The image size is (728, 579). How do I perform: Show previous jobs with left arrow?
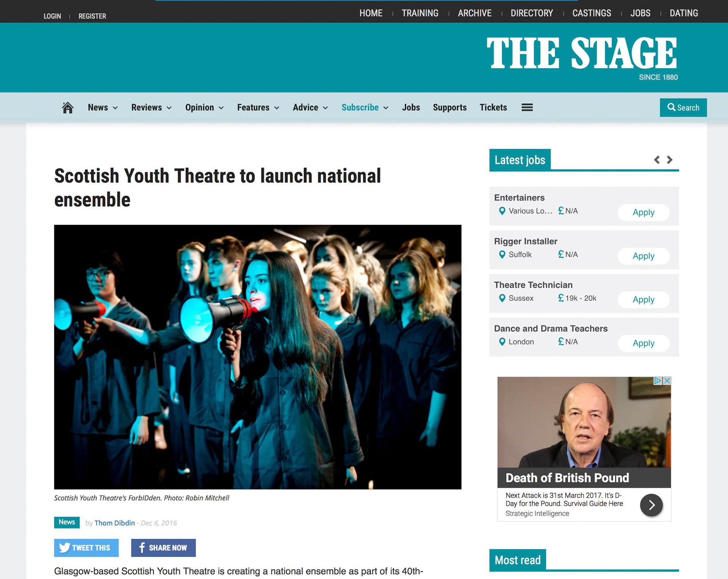pos(657,160)
